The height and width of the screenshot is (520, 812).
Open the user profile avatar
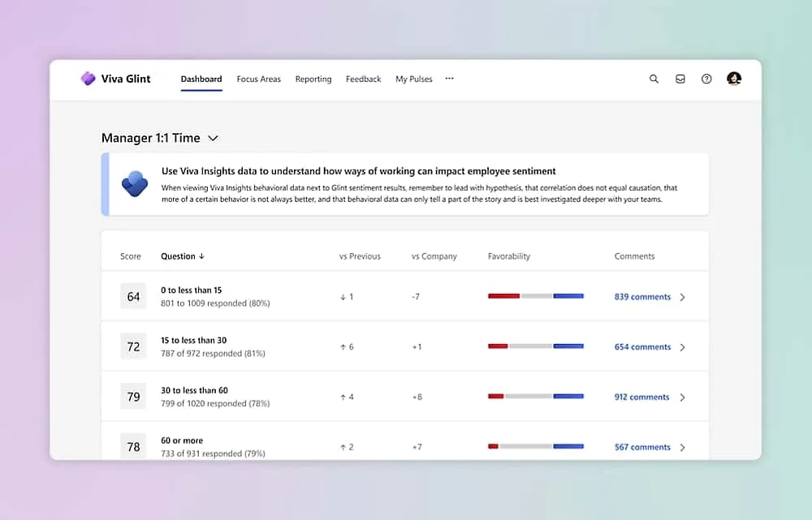(734, 78)
